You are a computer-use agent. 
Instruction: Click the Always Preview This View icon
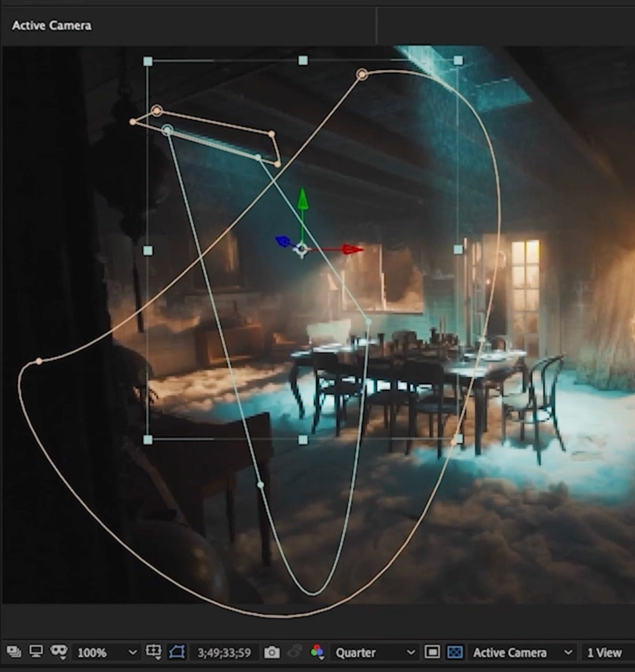click(x=15, y=652)
